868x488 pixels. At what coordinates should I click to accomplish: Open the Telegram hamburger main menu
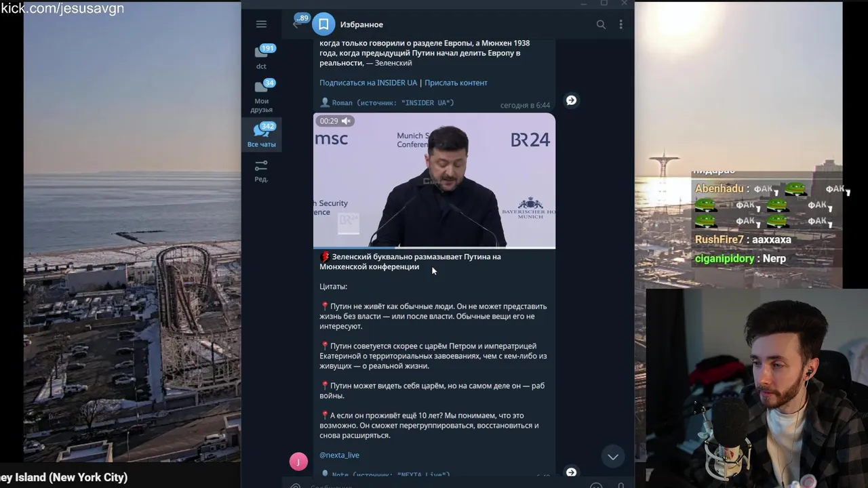click(261, 24)
